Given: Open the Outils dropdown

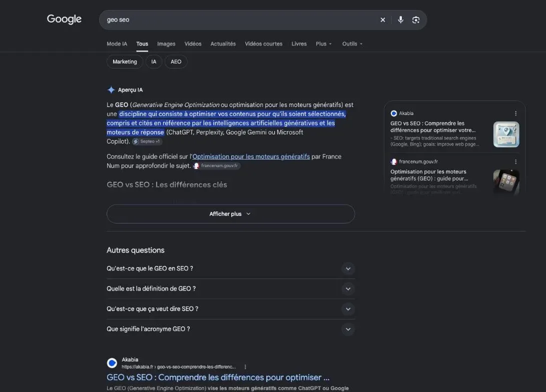Looking at the screenshot, I should click(352, 44).
